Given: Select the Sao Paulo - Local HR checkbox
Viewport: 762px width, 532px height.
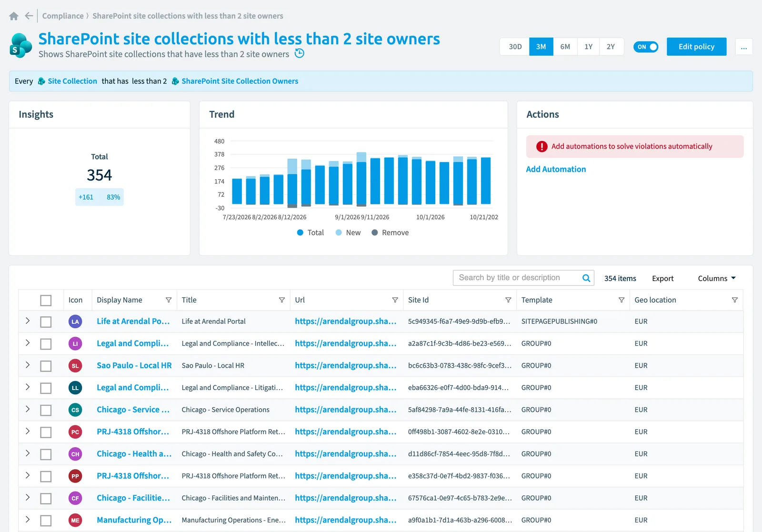Looking at the screenshot, I should pos(46,366).
